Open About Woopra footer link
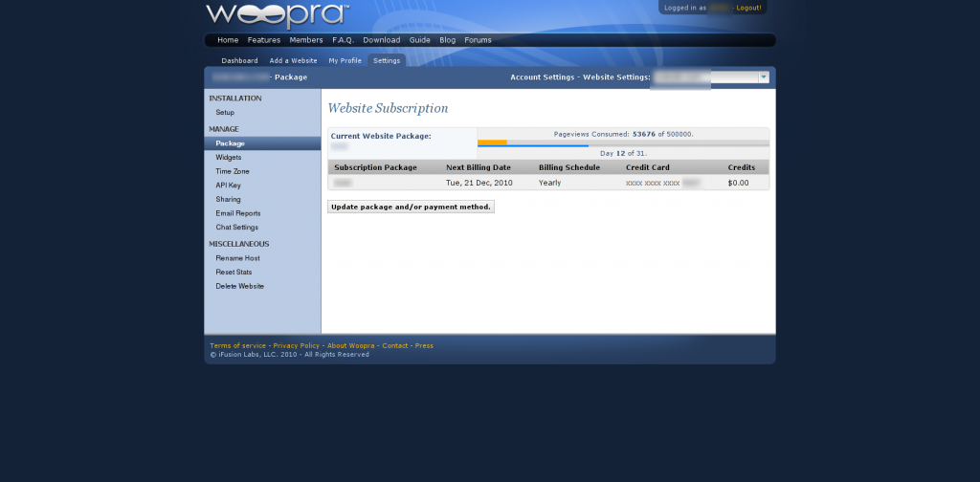The image size is (980, 482). 350,346
